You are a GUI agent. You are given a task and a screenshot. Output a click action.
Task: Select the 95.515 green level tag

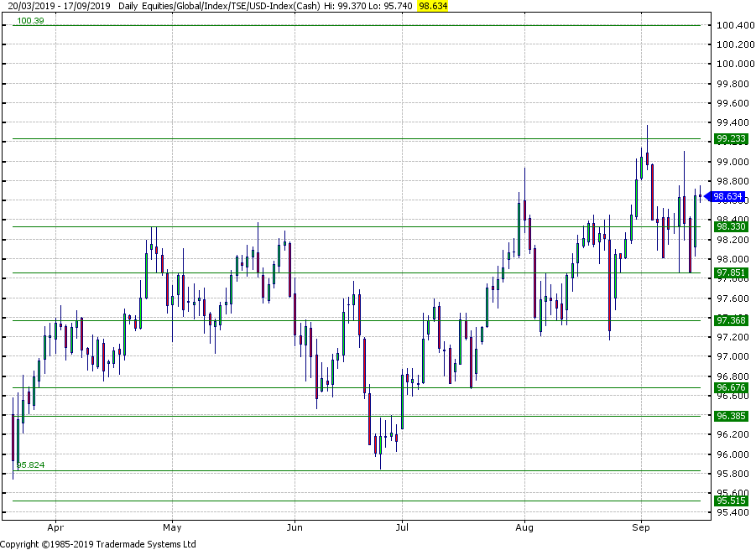[x=731, y=501]
